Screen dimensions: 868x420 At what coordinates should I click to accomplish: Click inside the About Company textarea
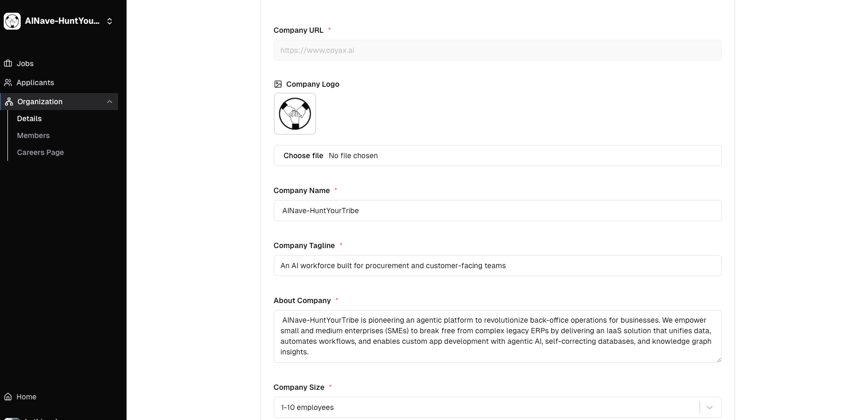pos(497,336)
